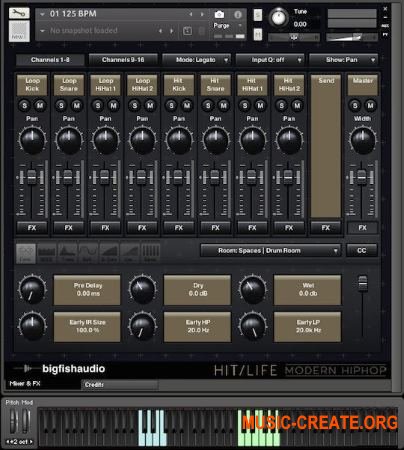Click the Master Width knob

coord(362,141)
